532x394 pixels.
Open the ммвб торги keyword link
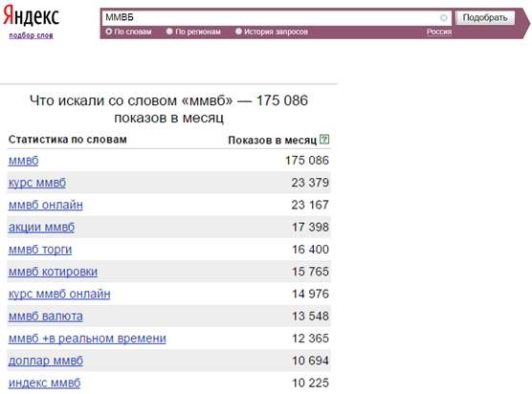pos(40,250)
